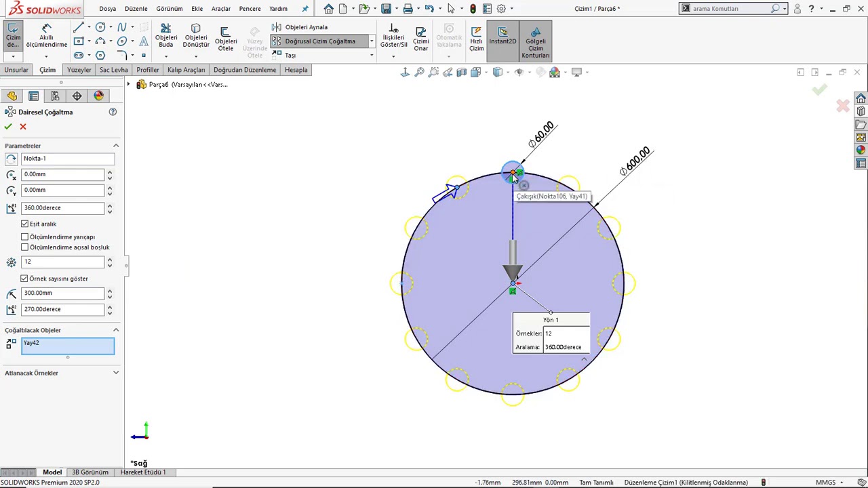
Task: Open dropdown under Objeleri Dönüştür
Action: click(196, 56)
